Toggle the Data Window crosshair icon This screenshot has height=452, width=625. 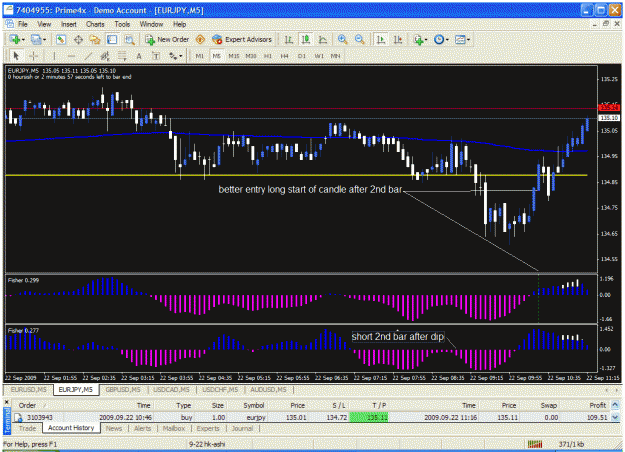click(78, 39)
